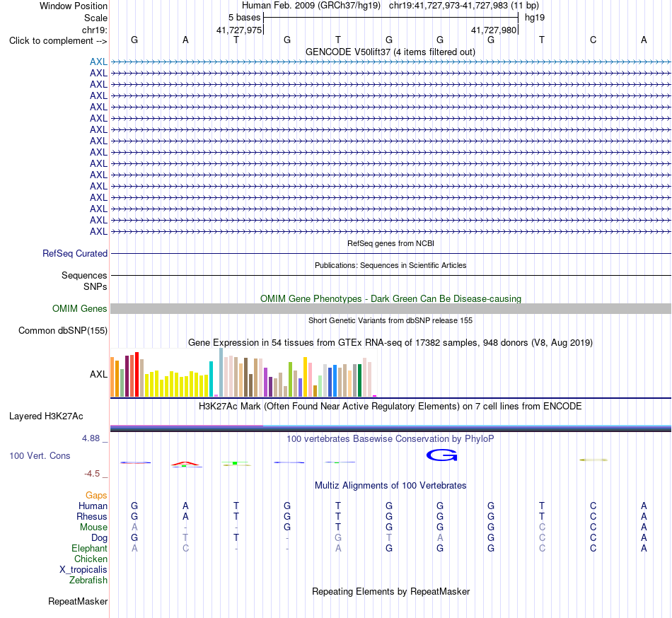Click the dark green bar in the GTEx chart
This screenshot has width=672, height=618.
tap(359, 380)
